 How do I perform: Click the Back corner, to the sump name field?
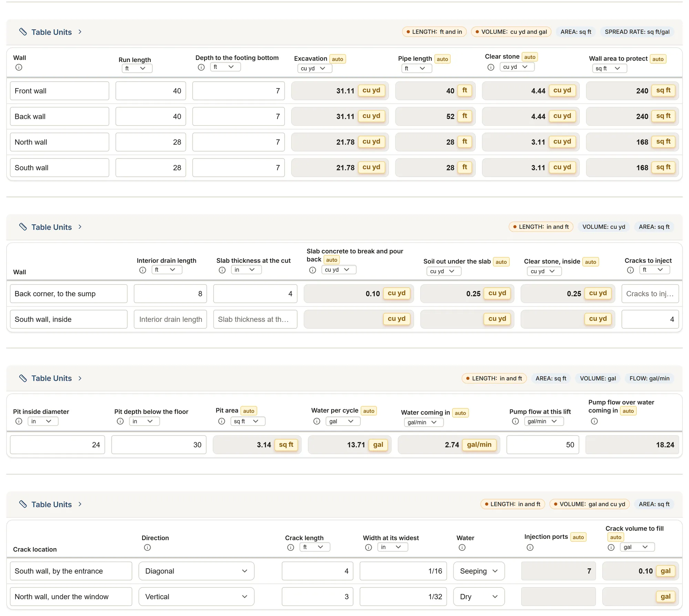tap(69, 294)
